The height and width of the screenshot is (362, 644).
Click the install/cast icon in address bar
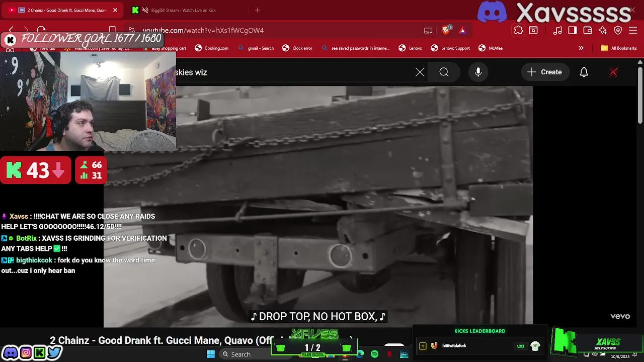[x=428, y=30]
